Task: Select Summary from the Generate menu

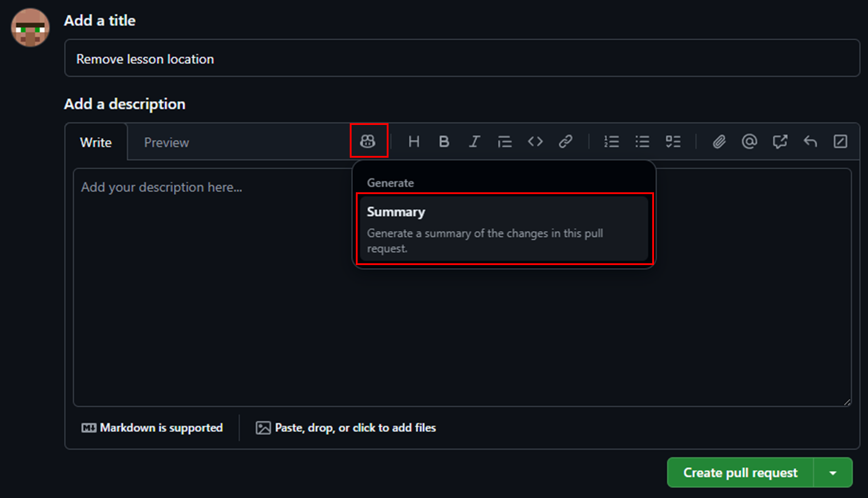Action: pos(504,229)
